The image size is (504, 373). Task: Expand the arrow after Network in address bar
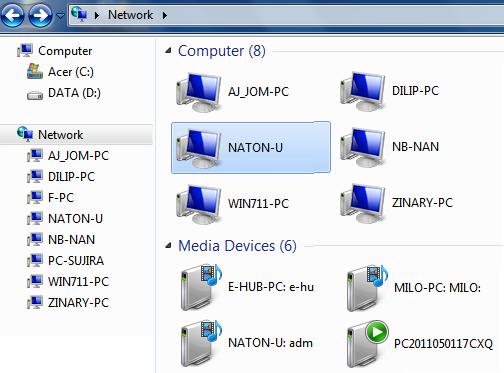coord(165,15)
